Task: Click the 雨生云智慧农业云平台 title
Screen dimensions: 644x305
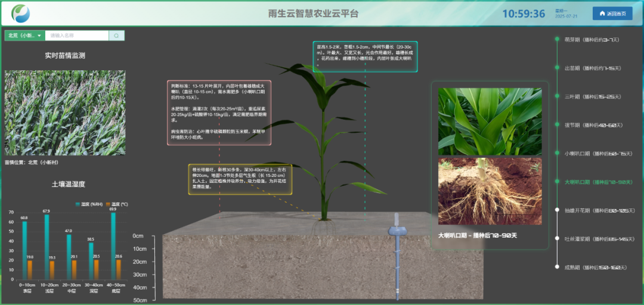Action: tap(314, 14)
